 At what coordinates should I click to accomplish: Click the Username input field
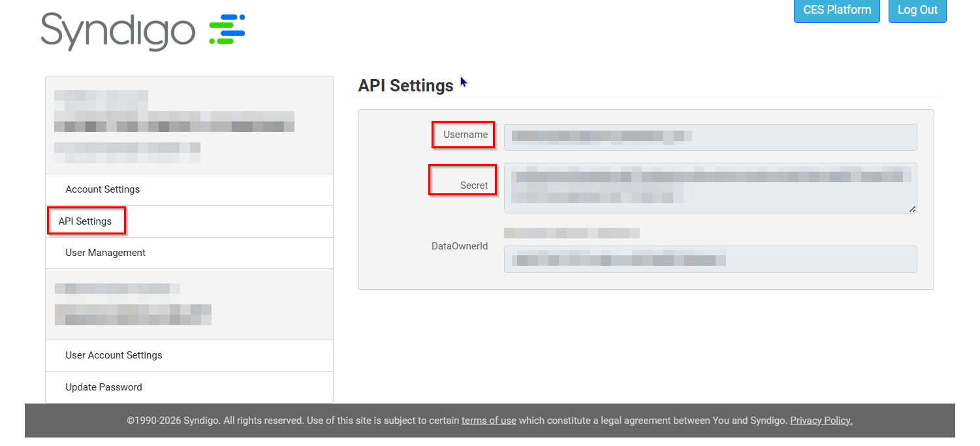pos(710,137)
